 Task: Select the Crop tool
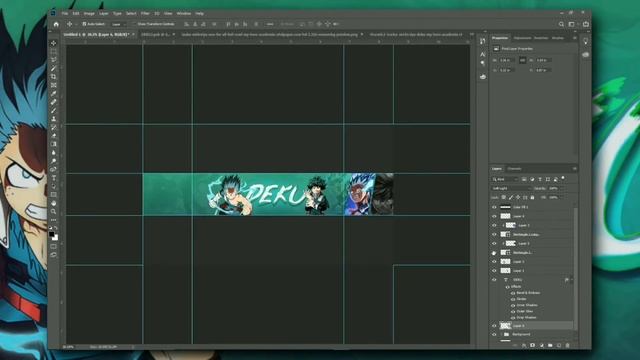click(53, 77)
